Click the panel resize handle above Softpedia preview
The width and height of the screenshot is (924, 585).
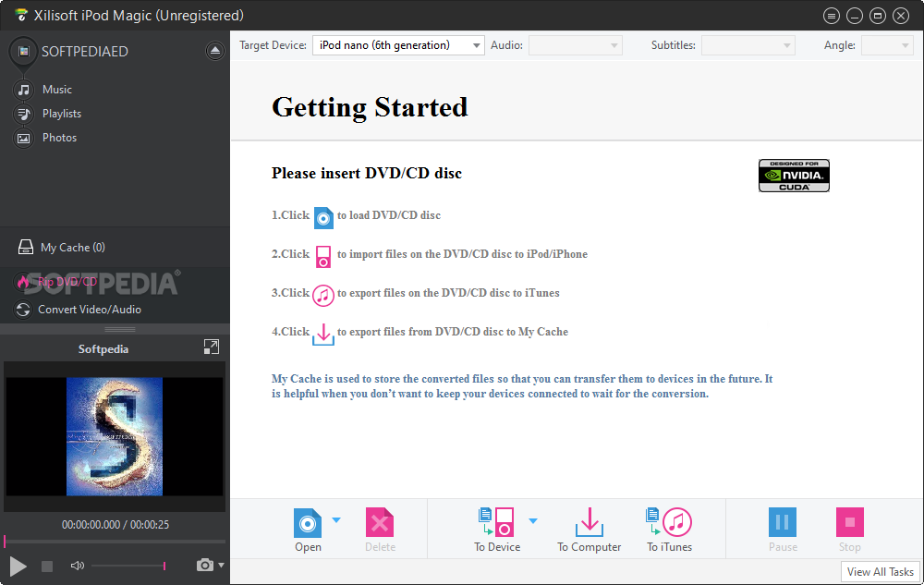point(119,329)
